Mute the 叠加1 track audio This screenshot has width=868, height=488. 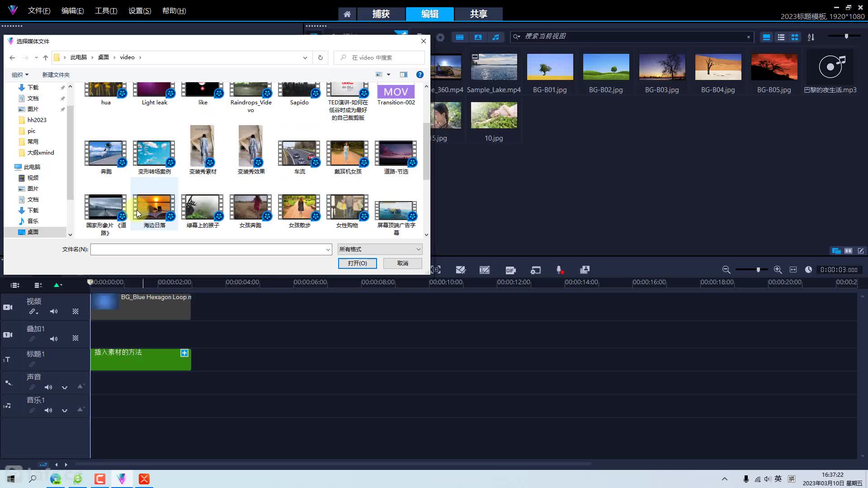[x=54, y=338]
